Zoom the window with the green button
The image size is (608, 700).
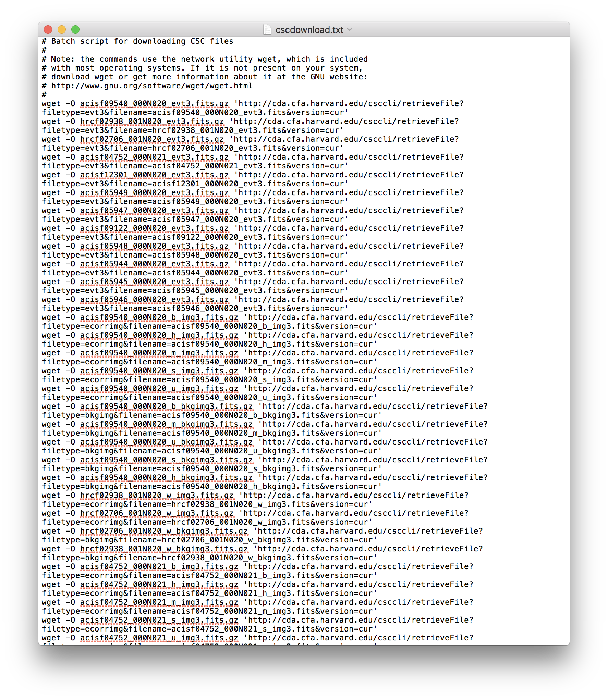(x=75, y=30)
